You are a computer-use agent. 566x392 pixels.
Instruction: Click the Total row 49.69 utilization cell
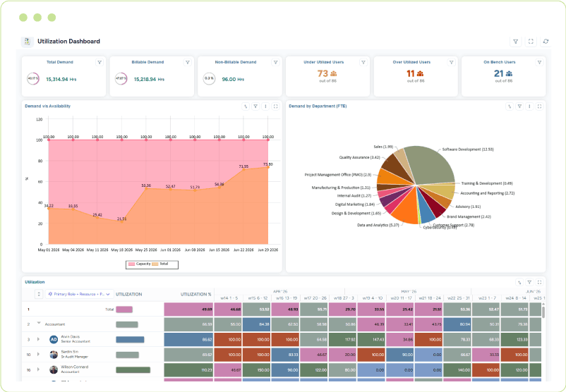point(189,310)
